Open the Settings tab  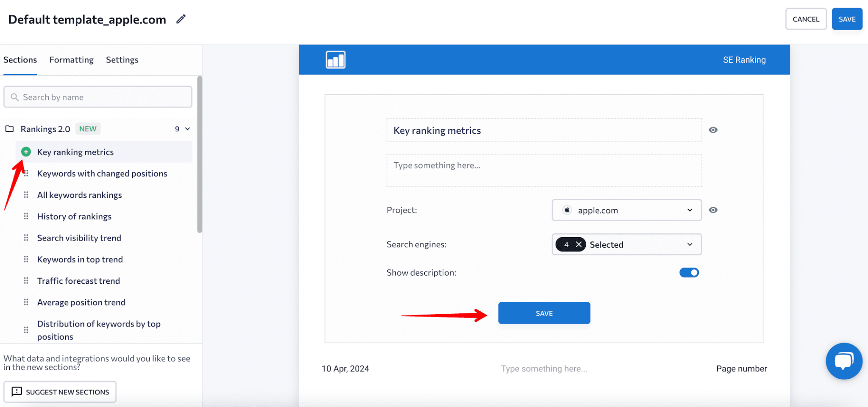pos(122,60)
